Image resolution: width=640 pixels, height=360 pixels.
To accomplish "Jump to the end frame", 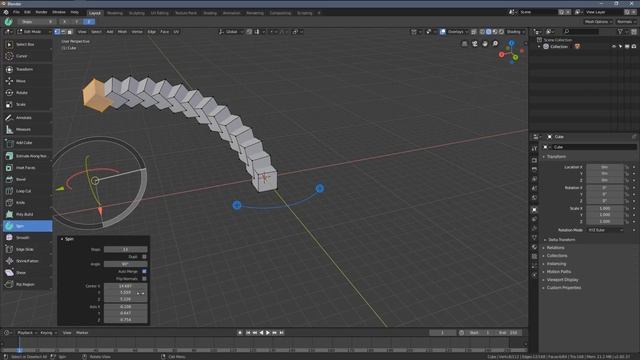I will (x=282, y=333).
